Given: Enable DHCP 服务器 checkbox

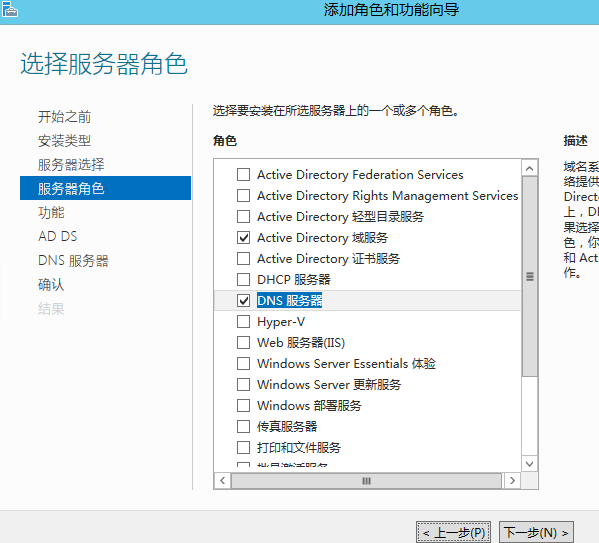Looking at the screenshot, I should 243,280.
